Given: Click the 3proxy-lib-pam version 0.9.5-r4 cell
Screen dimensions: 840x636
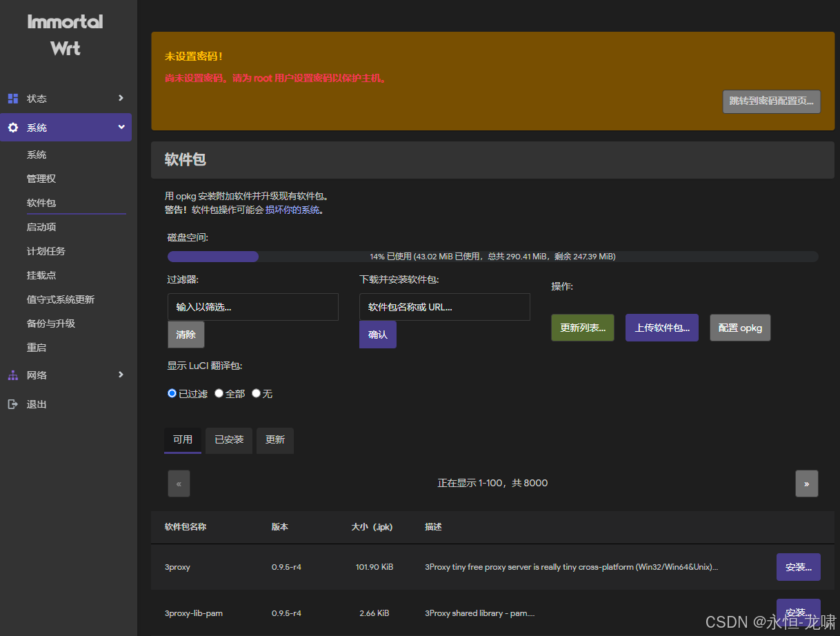Looking at the screenshot, I should pos(286,613).
